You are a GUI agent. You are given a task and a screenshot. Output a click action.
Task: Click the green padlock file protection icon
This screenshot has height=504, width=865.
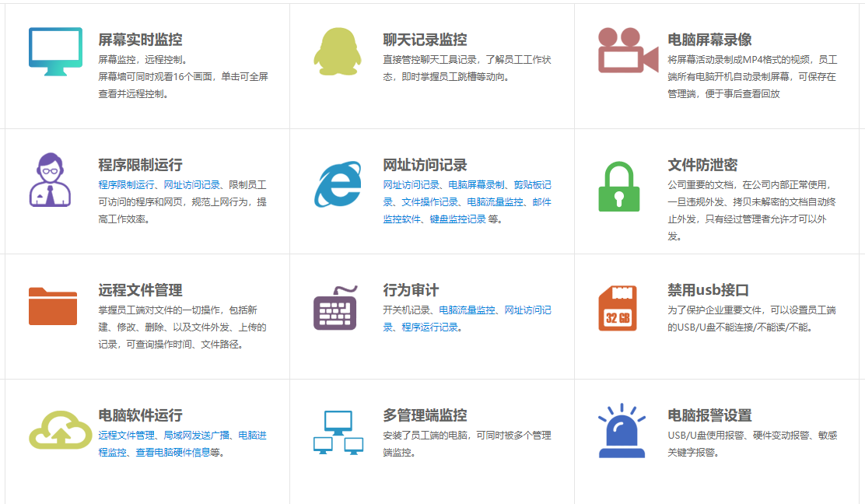619,187
